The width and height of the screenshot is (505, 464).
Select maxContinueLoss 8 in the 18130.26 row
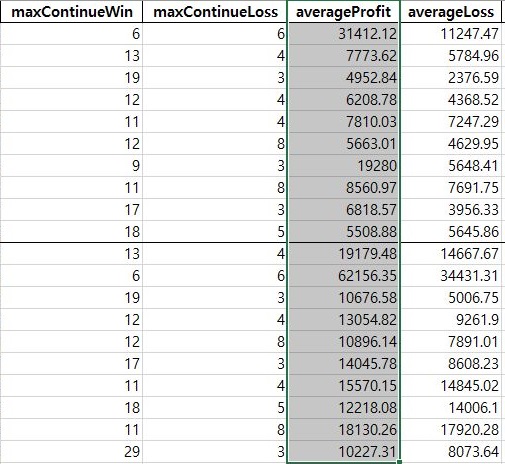click(x=215, y=430)
